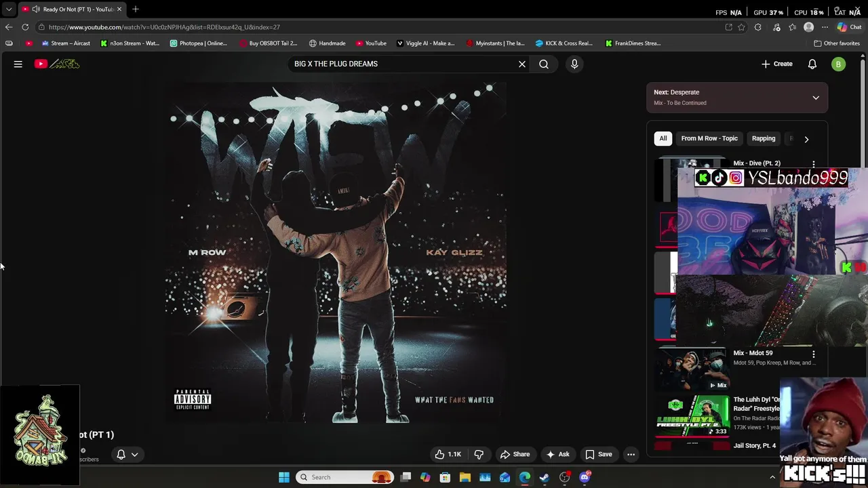Screen dimensions: 868x488
Task: Like the video showing 1.1K
Action: pos(448,454)
